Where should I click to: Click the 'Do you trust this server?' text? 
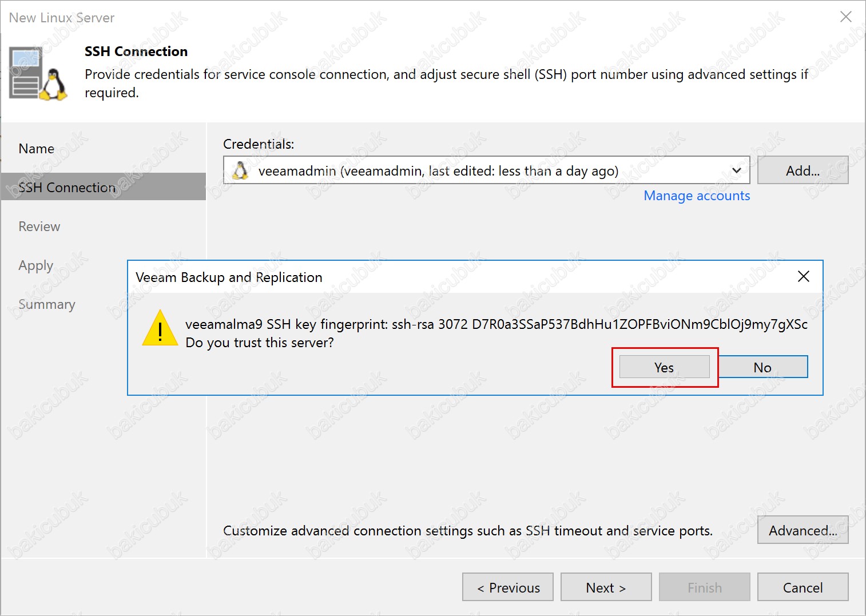(x=260, y=343)
